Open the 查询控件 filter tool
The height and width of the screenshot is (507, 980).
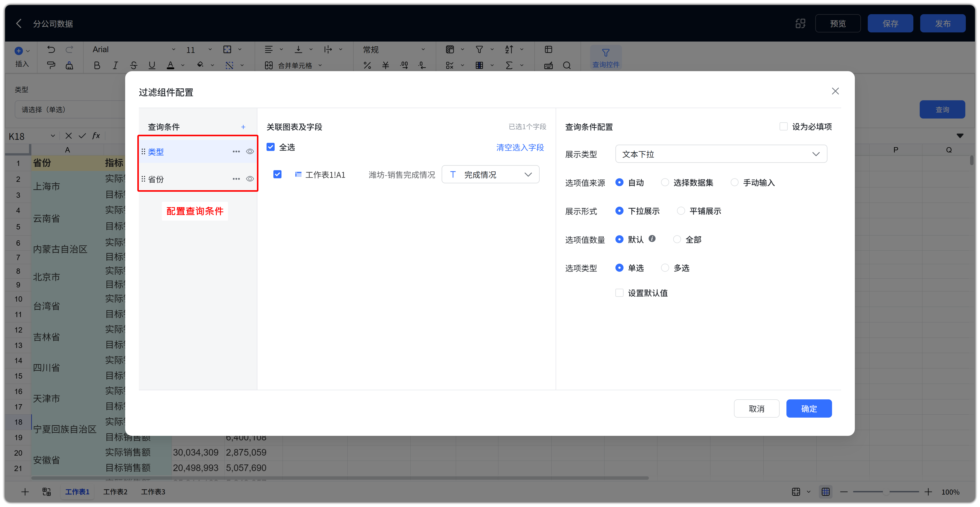pyautogui.click(x=606, y=57)
